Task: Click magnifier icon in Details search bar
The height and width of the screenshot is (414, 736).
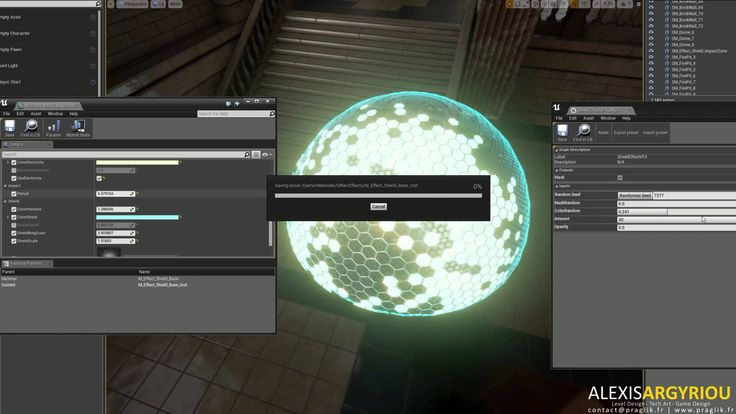Action: point(247,154)
